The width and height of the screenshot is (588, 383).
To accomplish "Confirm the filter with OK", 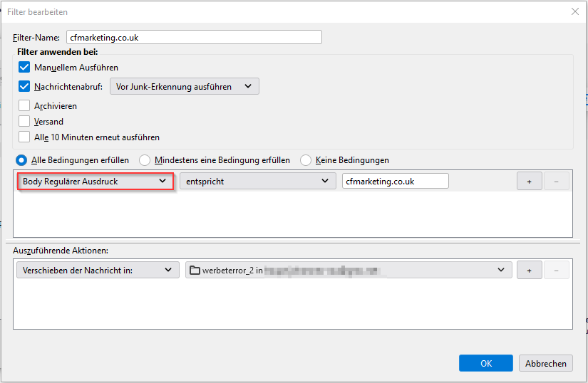I will pyautogui.click(x=485, y=363).
